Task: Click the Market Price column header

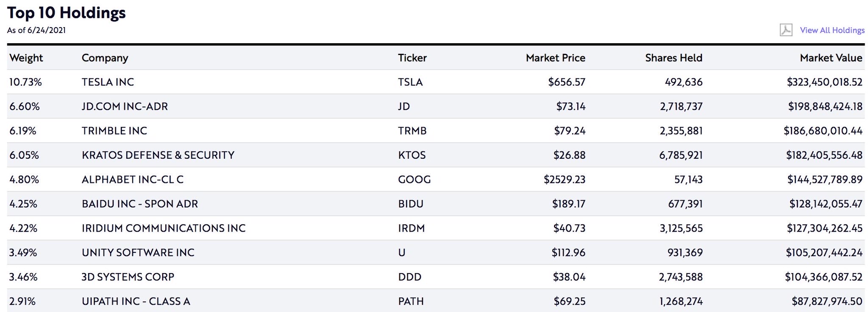Action: [x=555, y=58]
